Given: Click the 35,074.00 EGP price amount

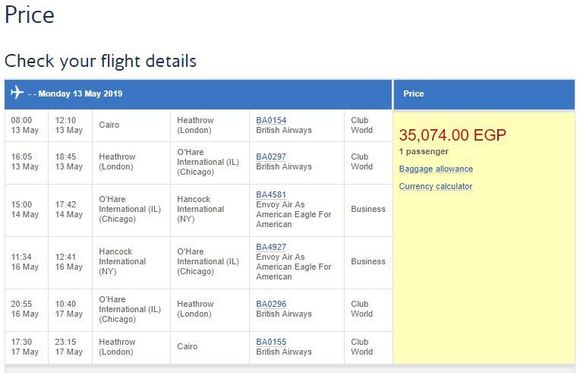Looking at the screenshot, I should tap(452, 135).
